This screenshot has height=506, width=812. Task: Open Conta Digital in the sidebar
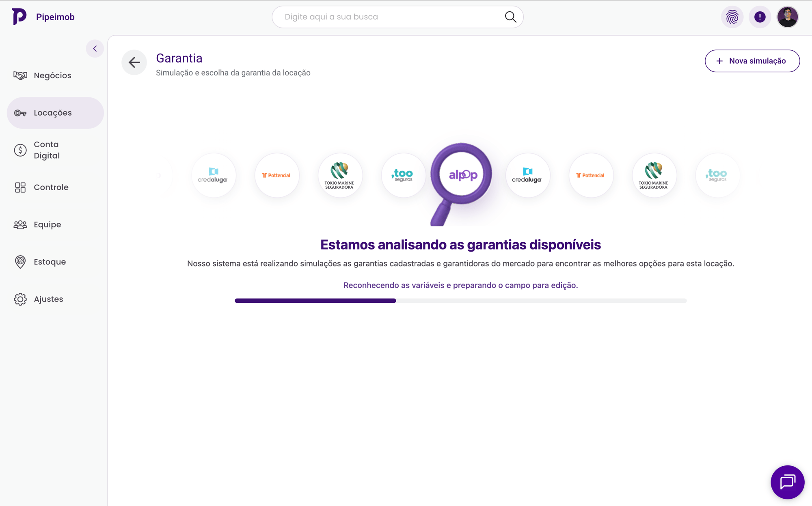pos(55,150)
